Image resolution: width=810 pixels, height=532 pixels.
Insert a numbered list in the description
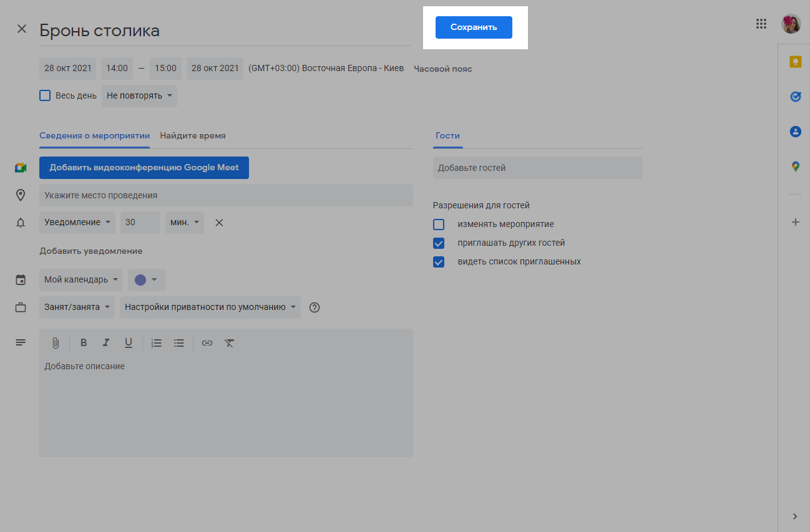(157, 343)
